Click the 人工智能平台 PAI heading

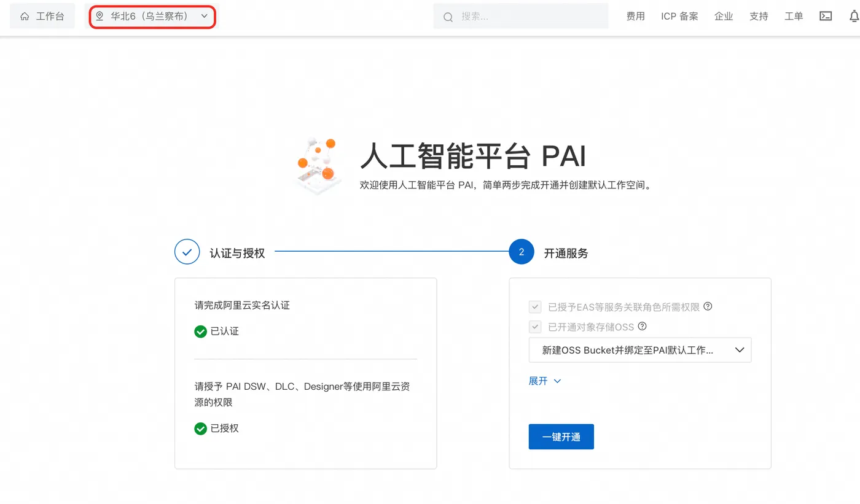tap(473, 155)
